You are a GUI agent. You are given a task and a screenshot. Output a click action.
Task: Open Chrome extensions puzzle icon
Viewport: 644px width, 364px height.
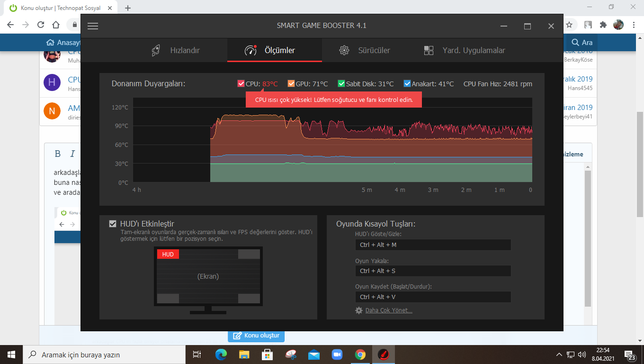point(603,25)
